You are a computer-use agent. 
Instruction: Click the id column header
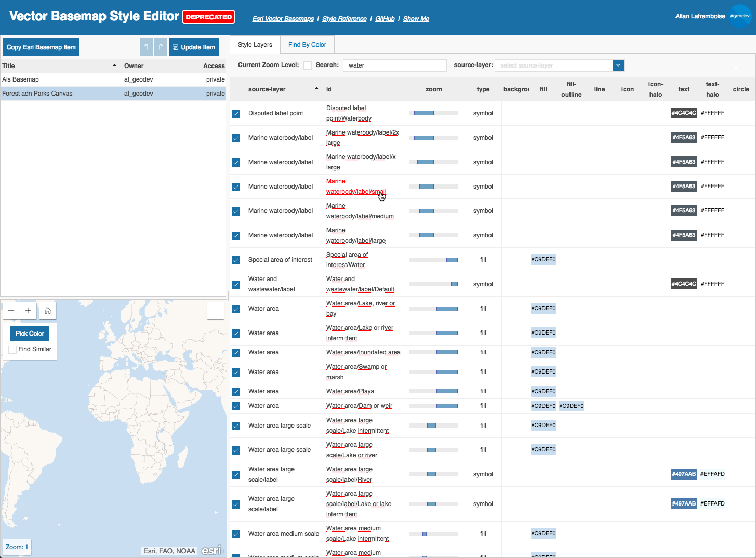[329, 89]
